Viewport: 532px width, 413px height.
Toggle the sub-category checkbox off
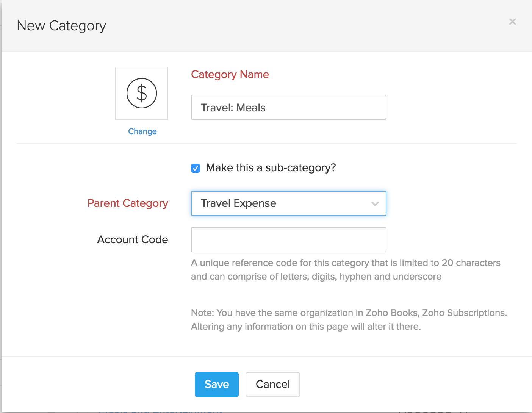(195, 168)
